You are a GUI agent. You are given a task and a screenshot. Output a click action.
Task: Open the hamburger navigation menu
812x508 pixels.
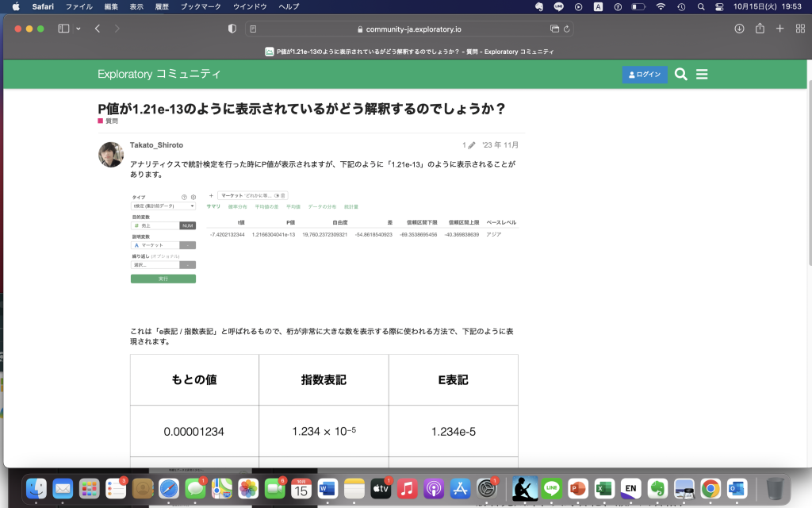[701, 73]
